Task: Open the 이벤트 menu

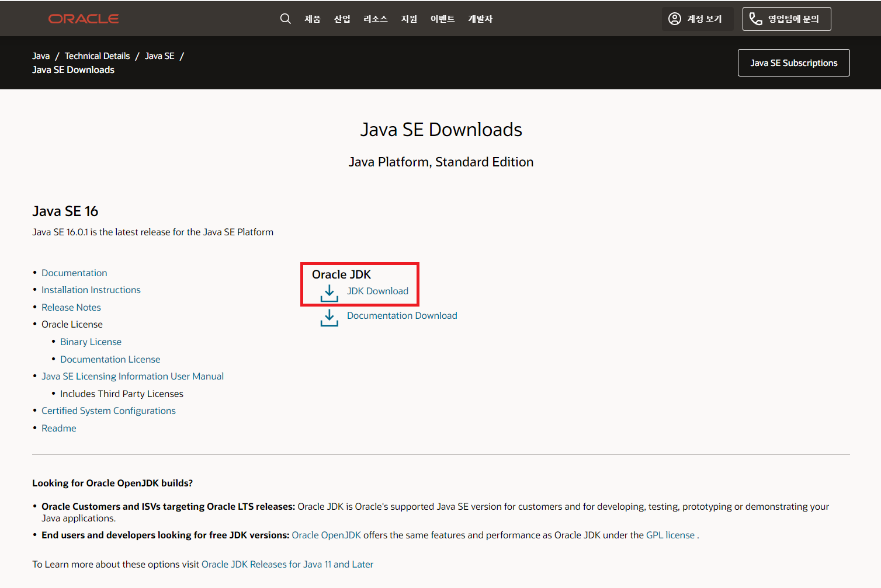Action: pyautogui.click(x=443, y=19)
